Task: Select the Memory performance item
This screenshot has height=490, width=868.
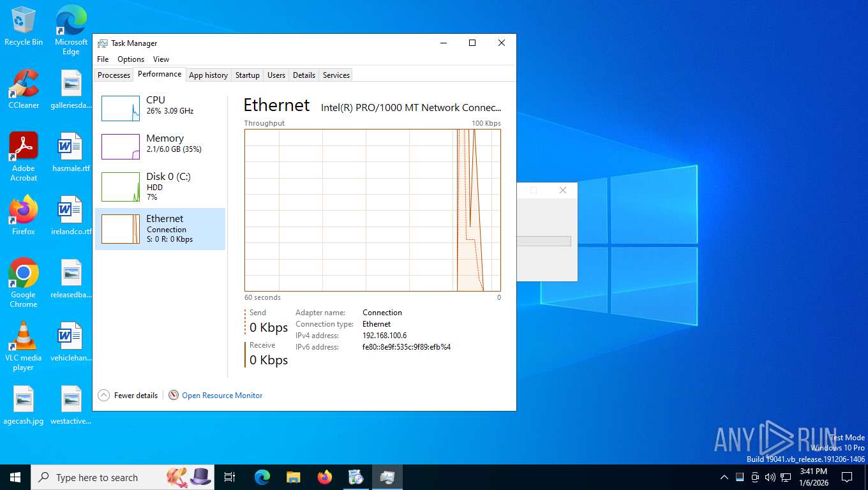Action: coord(160,146)
